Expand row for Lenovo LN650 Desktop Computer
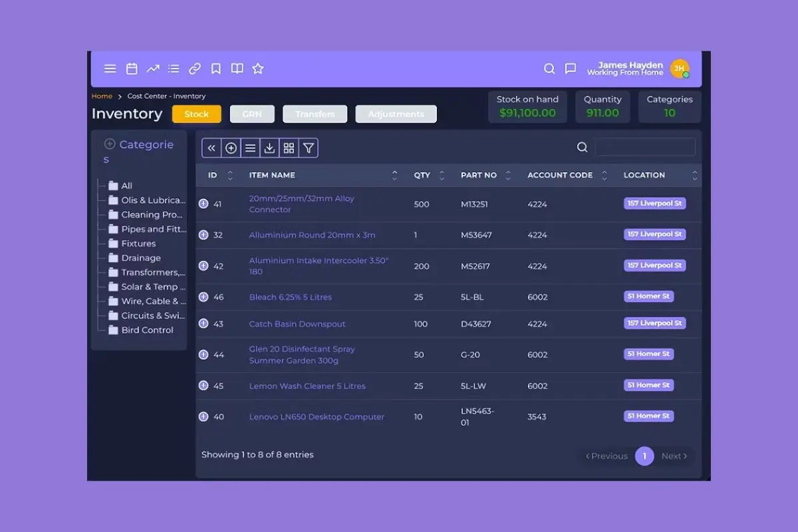798x532 pixels. click(203, 417)
